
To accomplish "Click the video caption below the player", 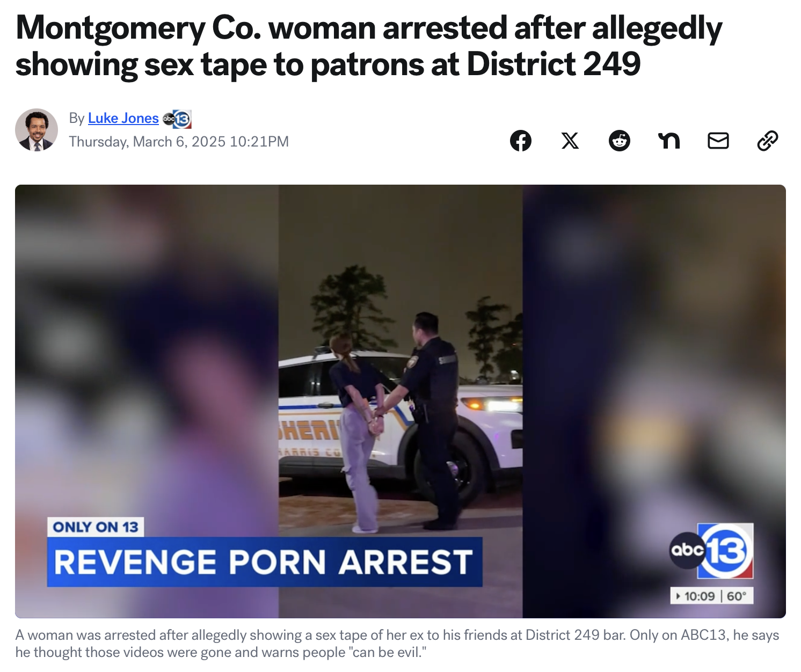I will tap(397, 644).
